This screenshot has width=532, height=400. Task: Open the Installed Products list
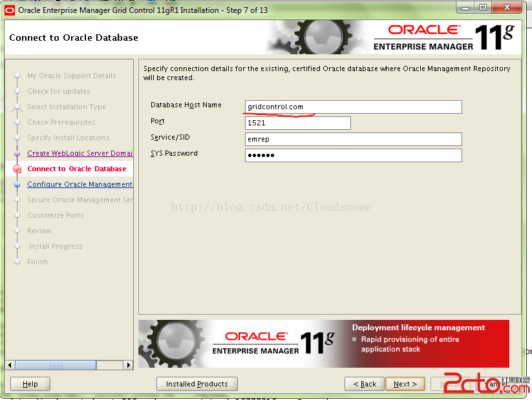197,384
